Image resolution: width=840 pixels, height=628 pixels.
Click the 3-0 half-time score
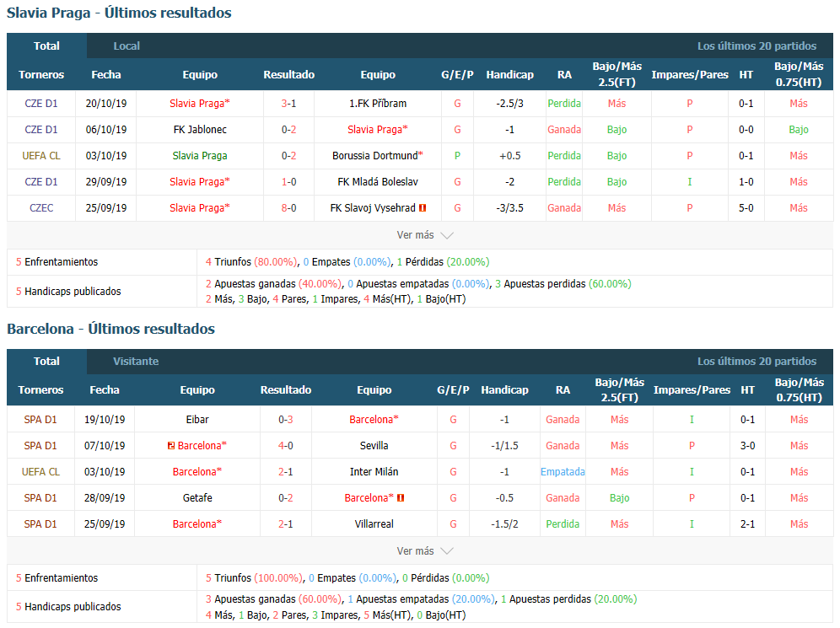pyautogui.click(x=748, y=445)
